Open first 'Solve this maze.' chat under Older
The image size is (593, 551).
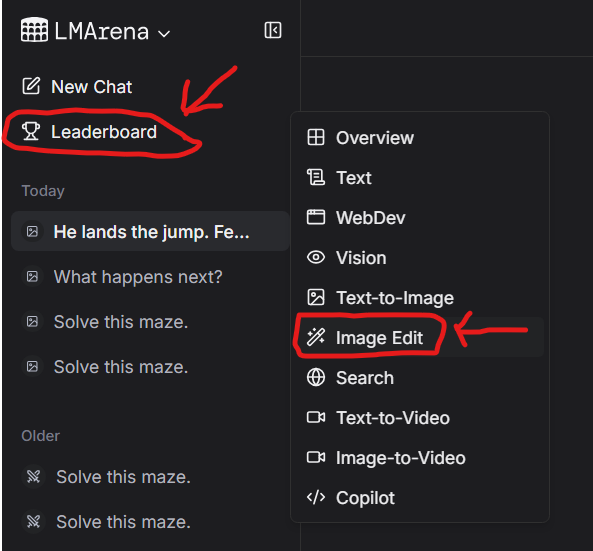click(151, 476)
